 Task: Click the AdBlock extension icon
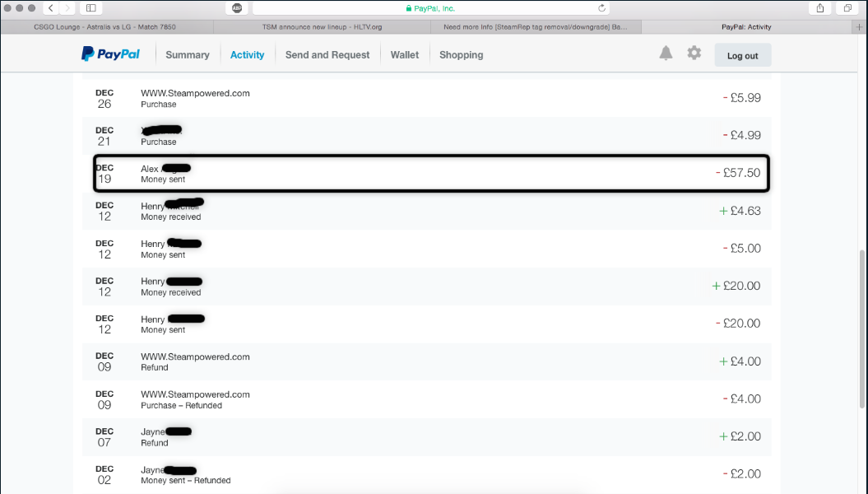click(x=237, y=8)
